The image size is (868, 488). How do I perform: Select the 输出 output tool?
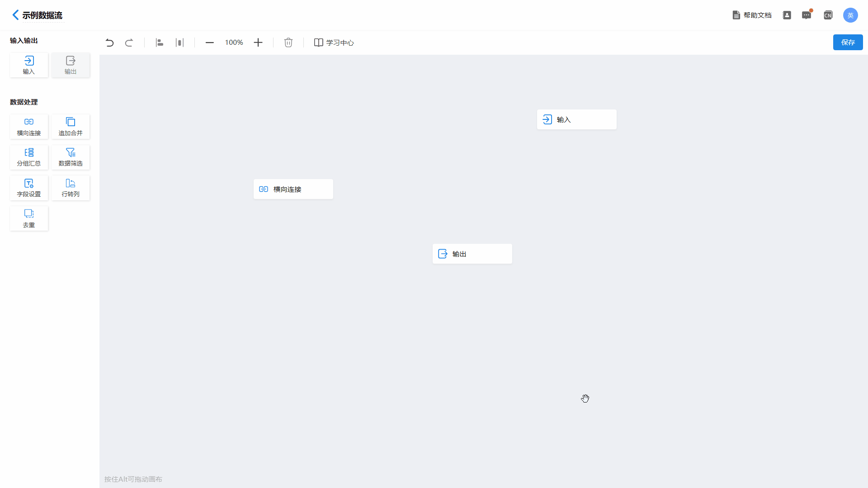point(71,65)
